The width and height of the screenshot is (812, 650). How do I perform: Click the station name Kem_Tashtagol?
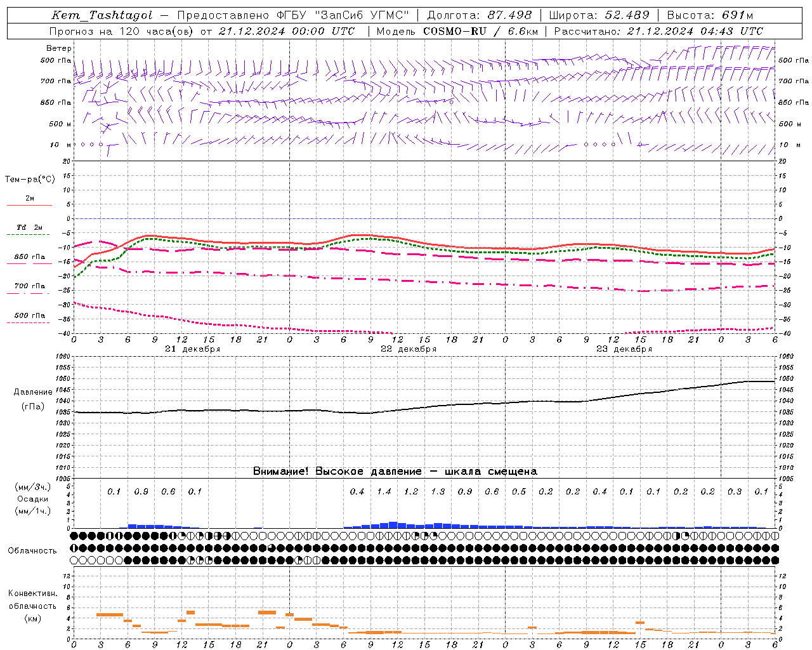coord(102,15)
